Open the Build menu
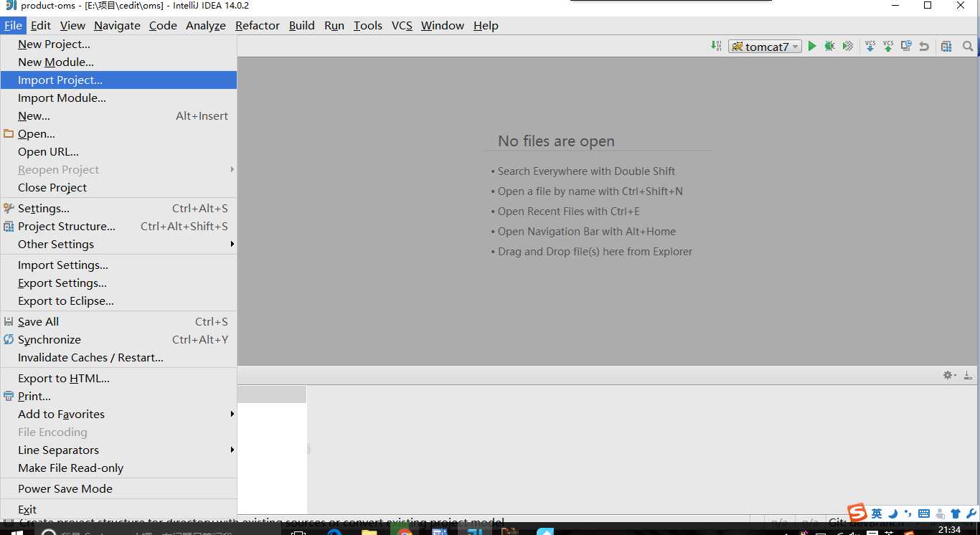980x535 pixels. (302, 25)
